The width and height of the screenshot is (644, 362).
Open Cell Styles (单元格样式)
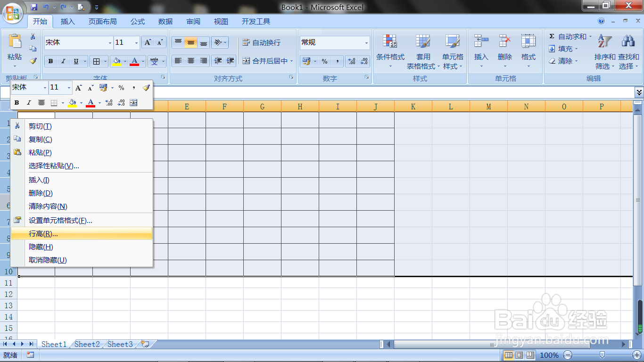[453, 52]
